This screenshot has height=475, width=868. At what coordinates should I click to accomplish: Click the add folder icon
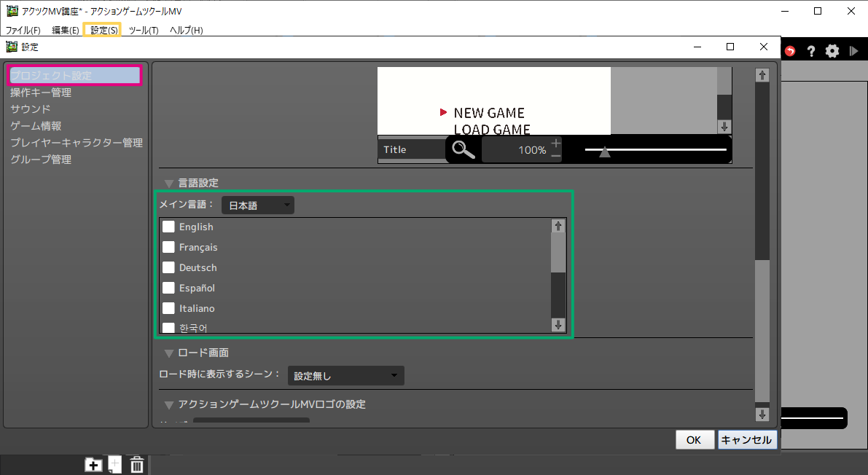(93, 465)
